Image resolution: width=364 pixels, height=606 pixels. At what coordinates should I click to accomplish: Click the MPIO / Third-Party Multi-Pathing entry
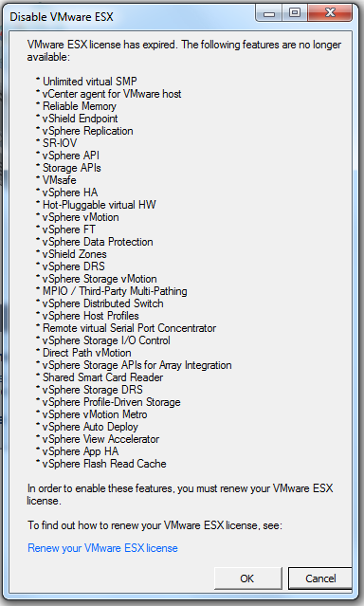tap(115, 292)
